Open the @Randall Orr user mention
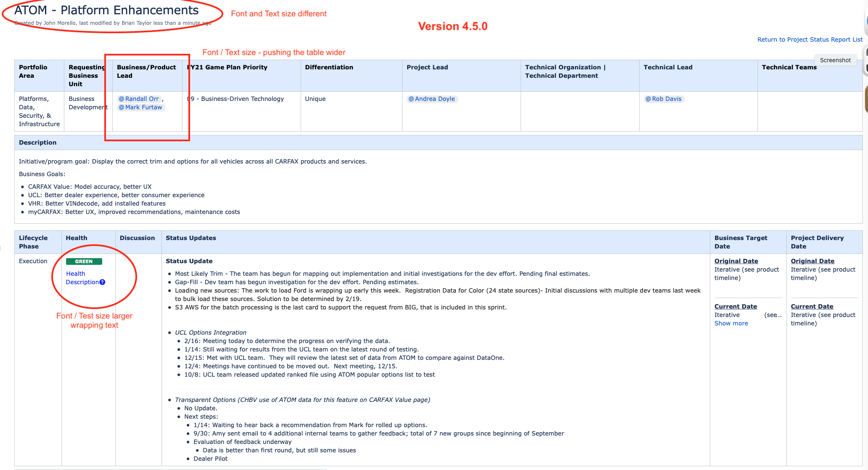868x470 pixels. pyautogui.click(x=139, y=99)
